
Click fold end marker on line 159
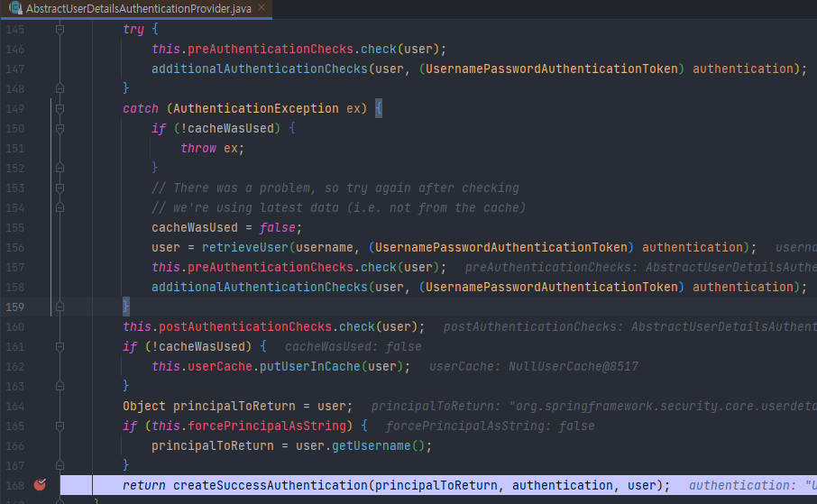[60, 307]
